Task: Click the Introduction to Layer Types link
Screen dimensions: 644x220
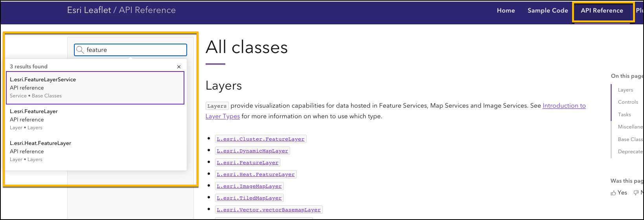Action: tap(564, 106)
